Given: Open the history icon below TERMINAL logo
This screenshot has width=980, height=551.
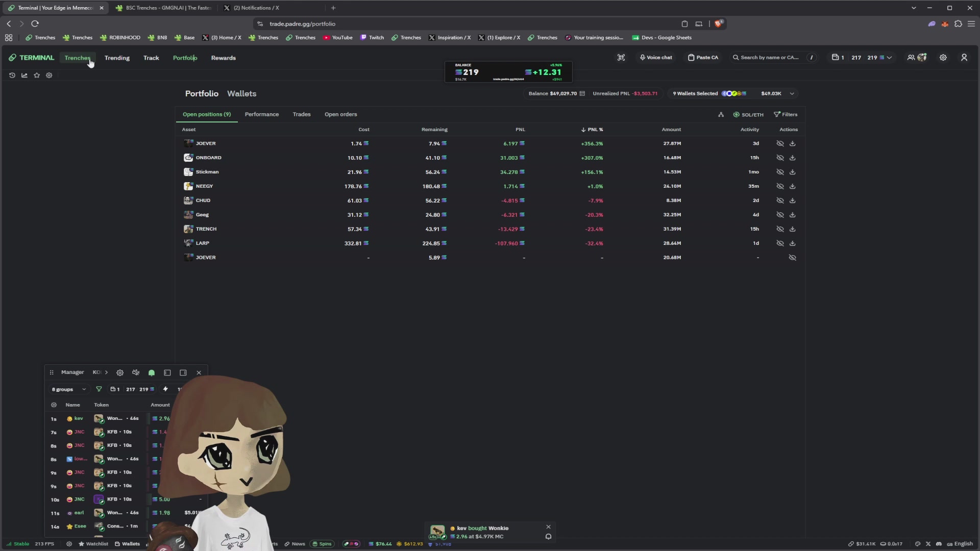Looking at the screenshot, I should [12, 75].
